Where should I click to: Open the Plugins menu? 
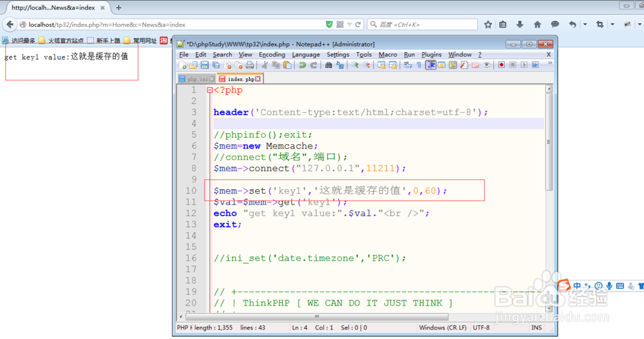tap(431, 54)
